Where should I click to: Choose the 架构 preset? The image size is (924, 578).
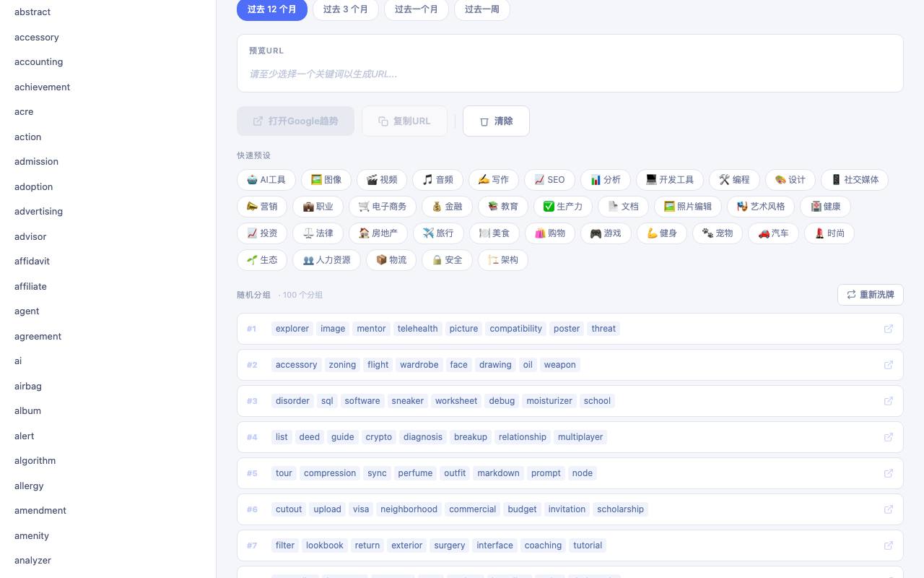point(503,260)
